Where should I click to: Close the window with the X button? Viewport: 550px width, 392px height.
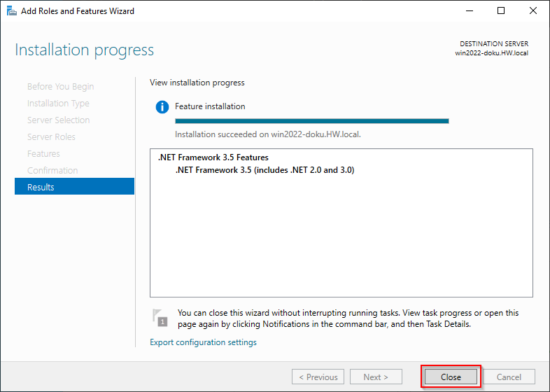click(x=533, y=11)
